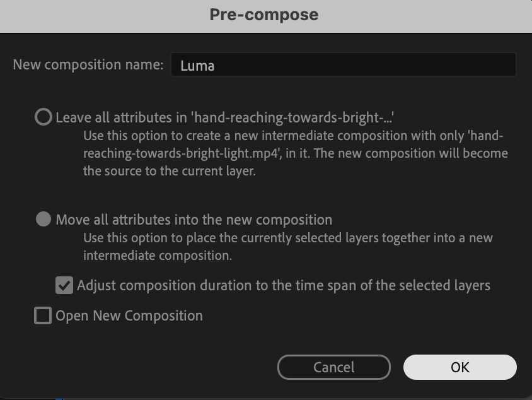Viewport: 532px width, 400px height.
Task: Confirm the dialog with the OK button
Action: 460,367
